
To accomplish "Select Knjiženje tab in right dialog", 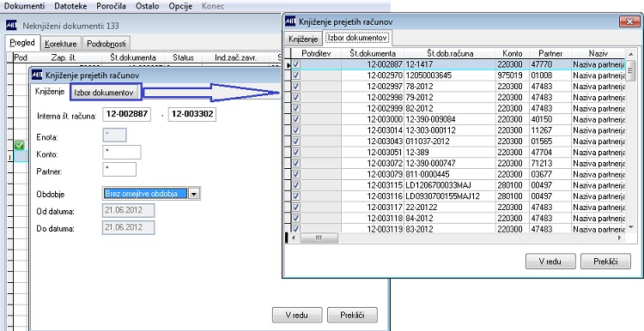I will click(x=303, y=39).
